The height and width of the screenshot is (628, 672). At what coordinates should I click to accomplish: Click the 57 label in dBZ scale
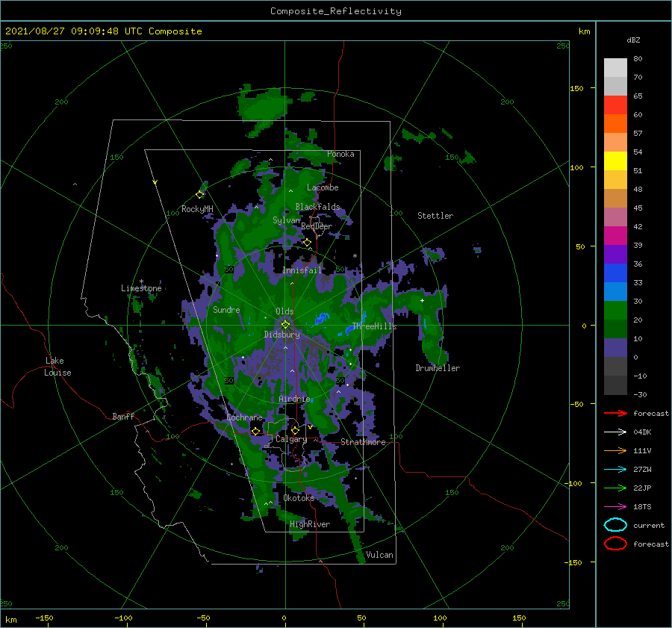click(638, 134)
